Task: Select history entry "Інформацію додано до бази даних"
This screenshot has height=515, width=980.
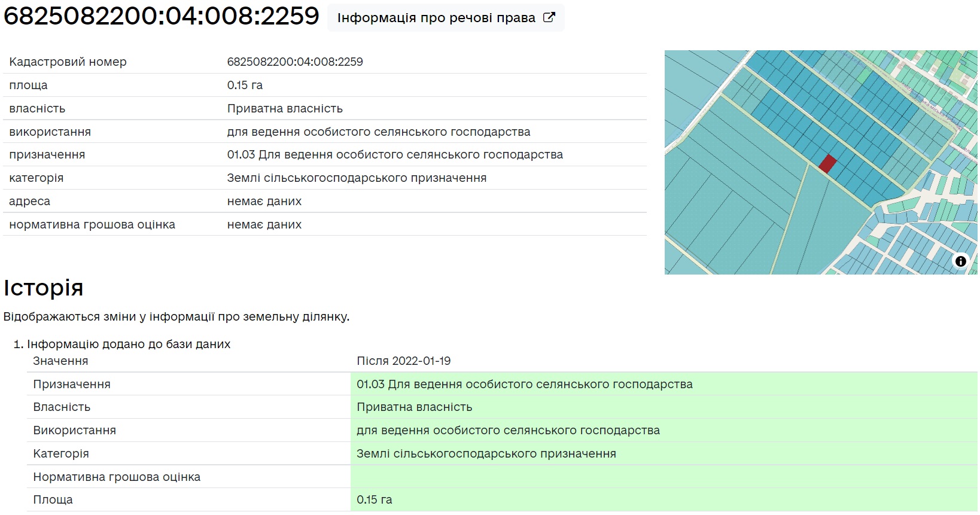Action: [129, 344]
